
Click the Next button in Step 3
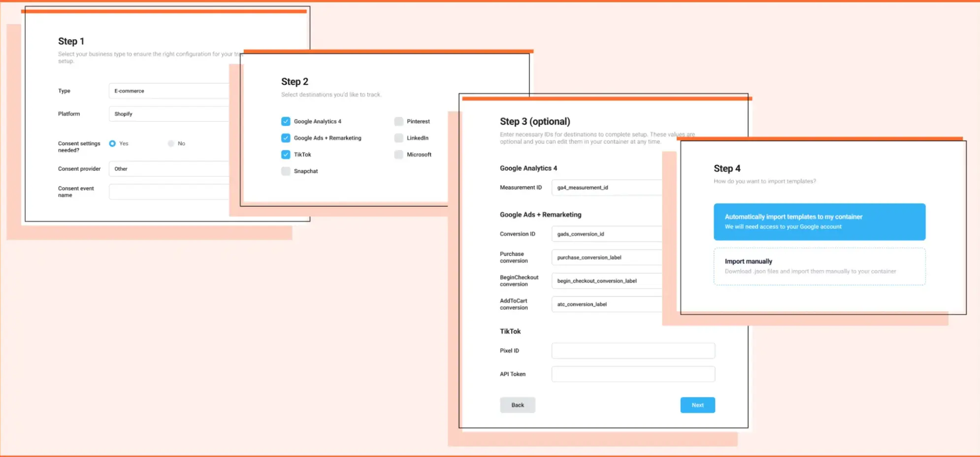click(698, 405)
